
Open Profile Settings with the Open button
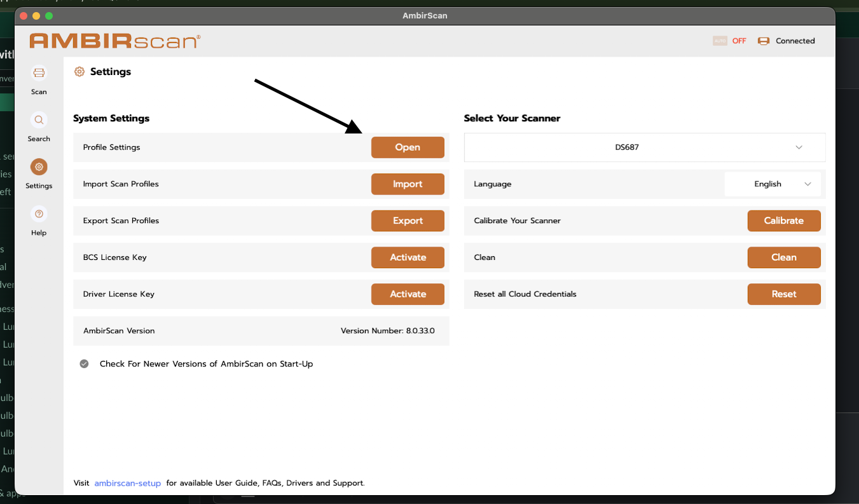pyautogui.click(x=408, y=147)
